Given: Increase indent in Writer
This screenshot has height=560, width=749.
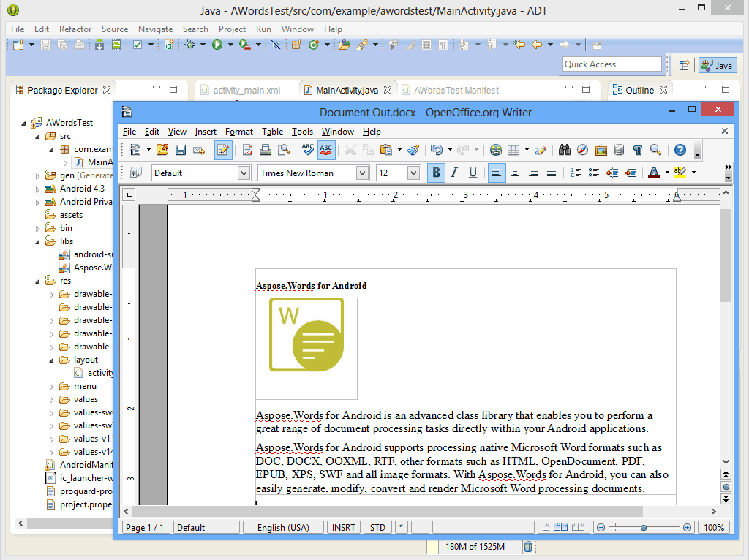Looking at the screenshot, I should [631, 173].
